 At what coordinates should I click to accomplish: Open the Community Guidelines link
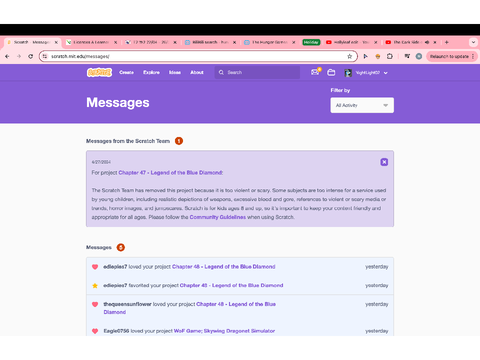pos(218,217)
